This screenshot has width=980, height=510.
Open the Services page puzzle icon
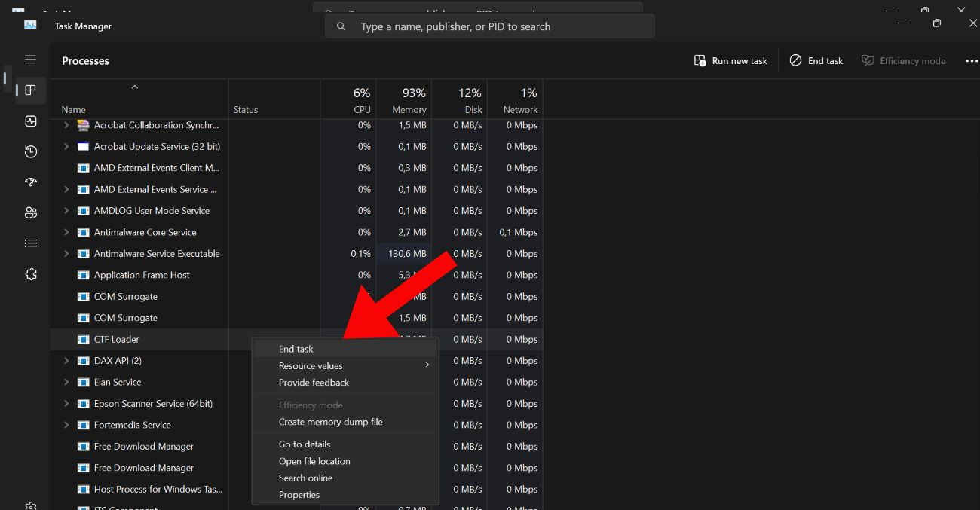point(31,274)
